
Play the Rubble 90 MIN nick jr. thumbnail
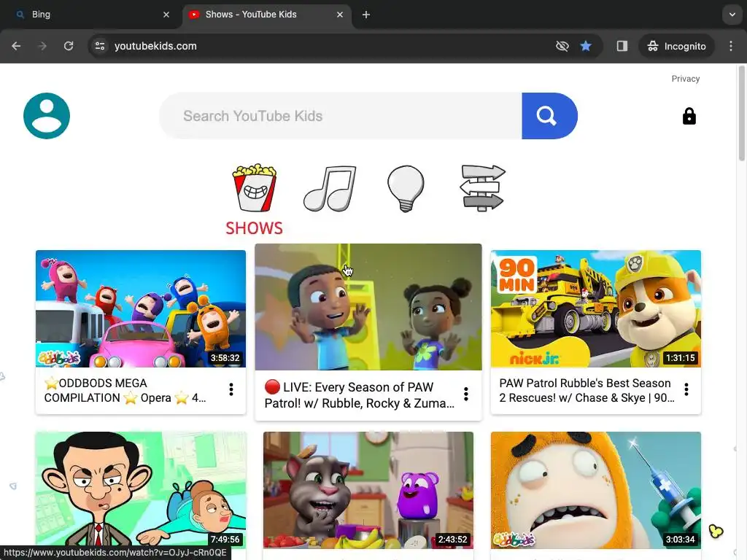[x=595, y=308]
